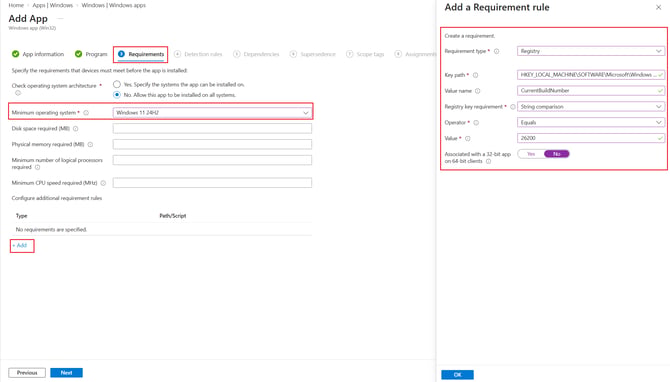Select Yes, specify systems radio option
The height and width of the screenshot is (382, 670).
[117, 84]
